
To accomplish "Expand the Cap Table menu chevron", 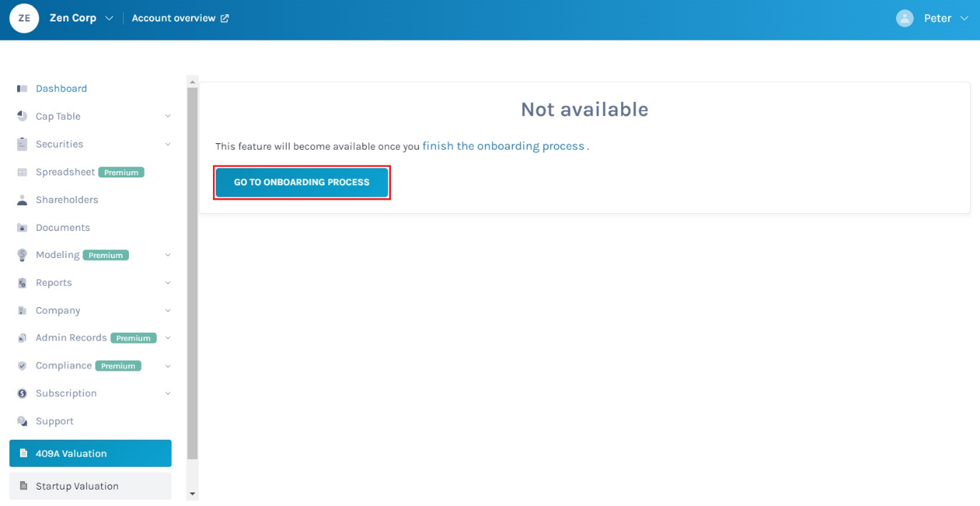I will click(168, 116).
